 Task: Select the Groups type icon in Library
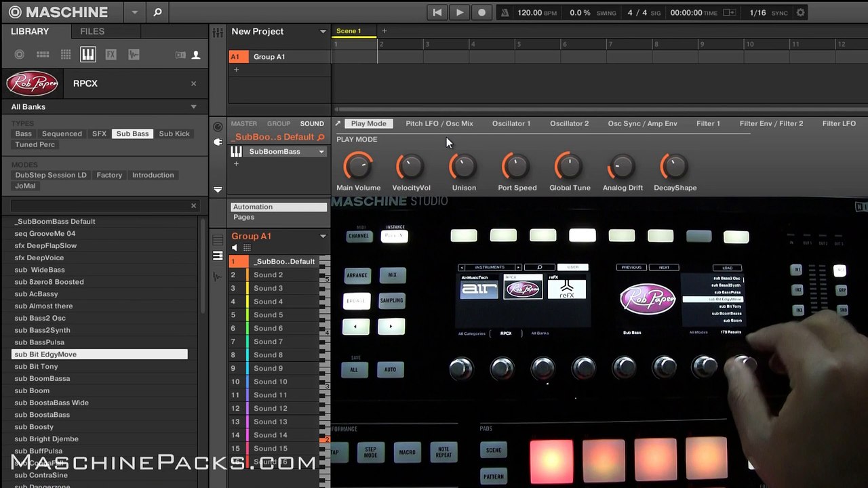43,55
